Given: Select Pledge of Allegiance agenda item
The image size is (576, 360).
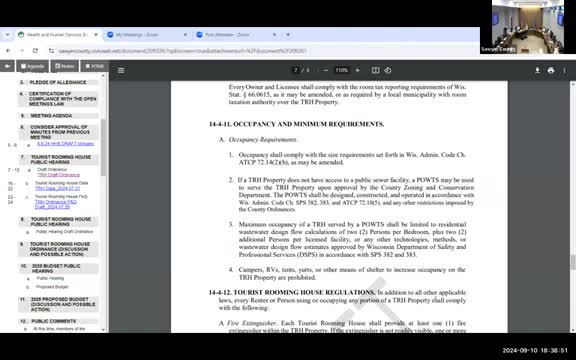Looking at the screenshot, I should pyautogui.click(x=58, y=82).
